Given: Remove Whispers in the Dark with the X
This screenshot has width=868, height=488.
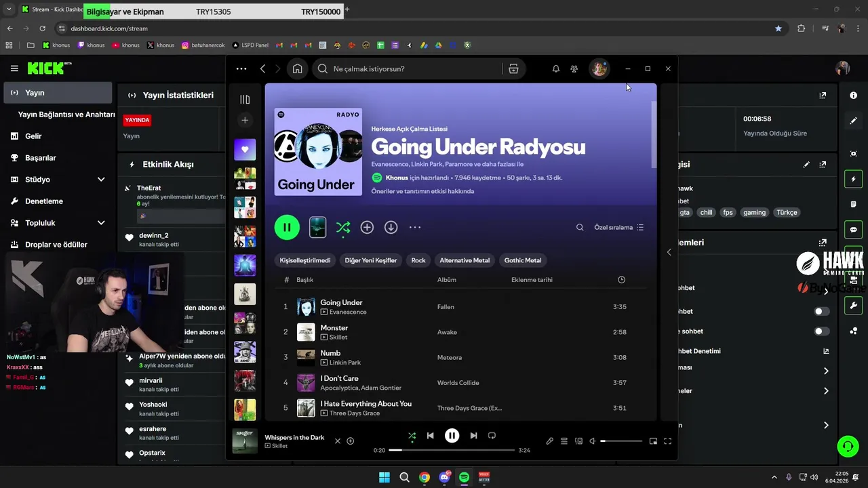Looking at the screenshot, I should (338, 441).
